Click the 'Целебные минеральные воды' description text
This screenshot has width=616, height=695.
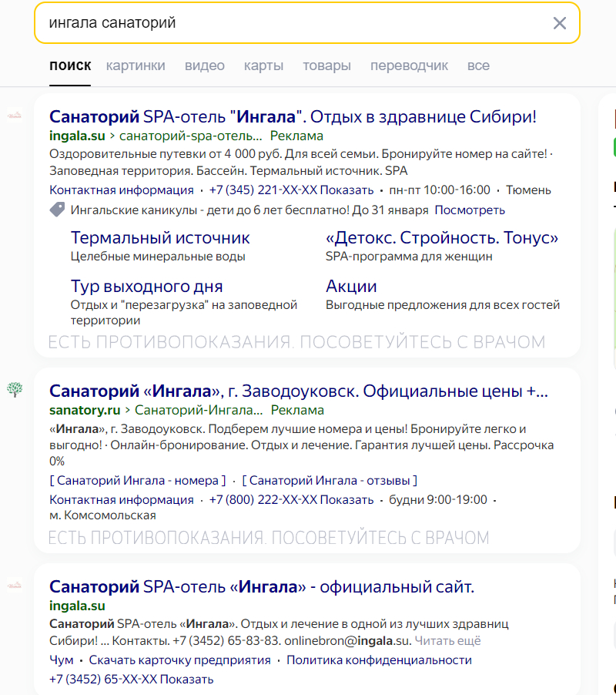pos(158,257)
